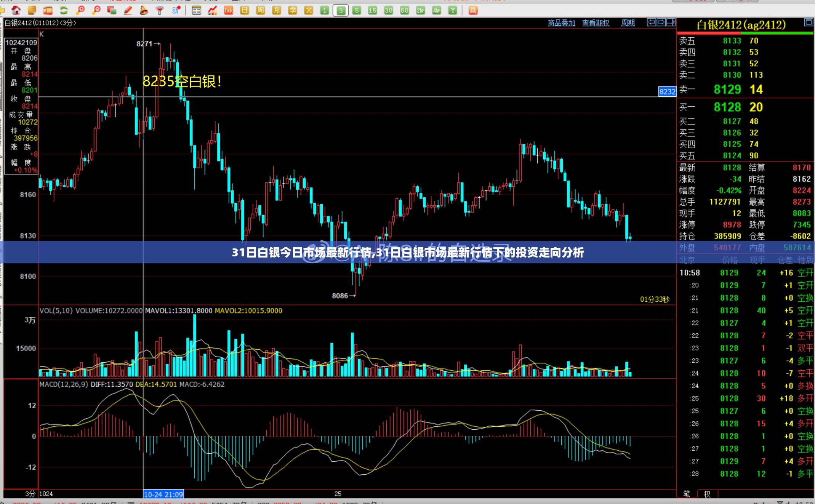Click the 持仓 value 385909
The height and width of the screenshot is (504, 815).
tap(727, 236)
